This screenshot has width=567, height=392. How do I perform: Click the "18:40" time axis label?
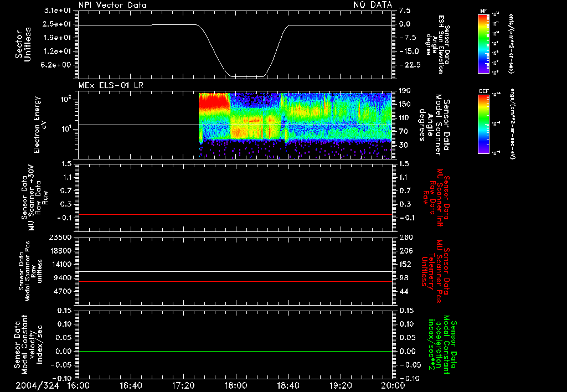[288, 385]
